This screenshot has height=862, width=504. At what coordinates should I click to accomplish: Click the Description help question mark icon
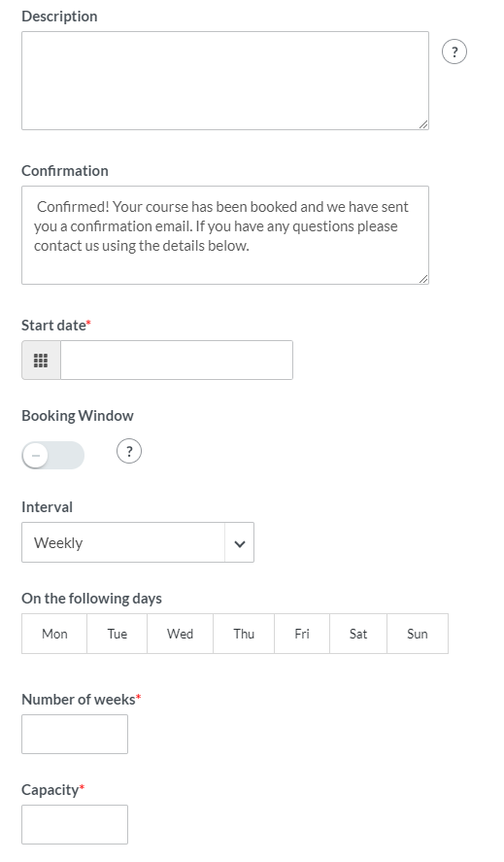coord(454,52)
